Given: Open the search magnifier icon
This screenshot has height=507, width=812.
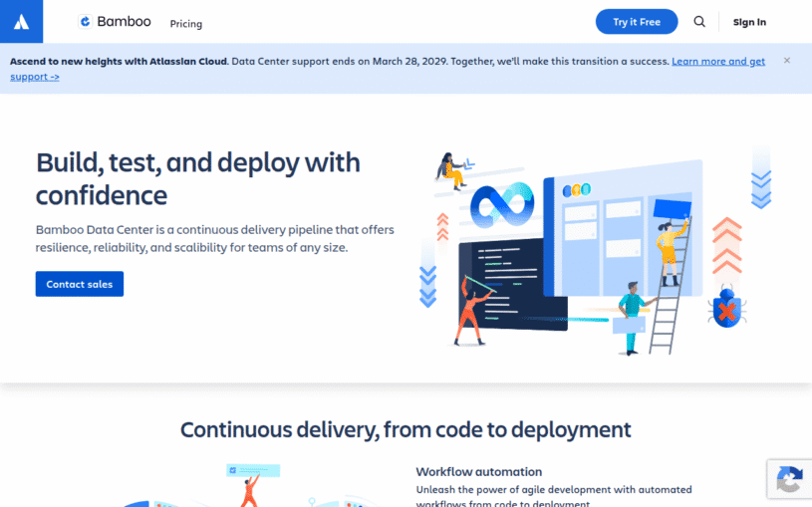Looking at the screenshot, I should pyautogui.click(x=699, y=22).
